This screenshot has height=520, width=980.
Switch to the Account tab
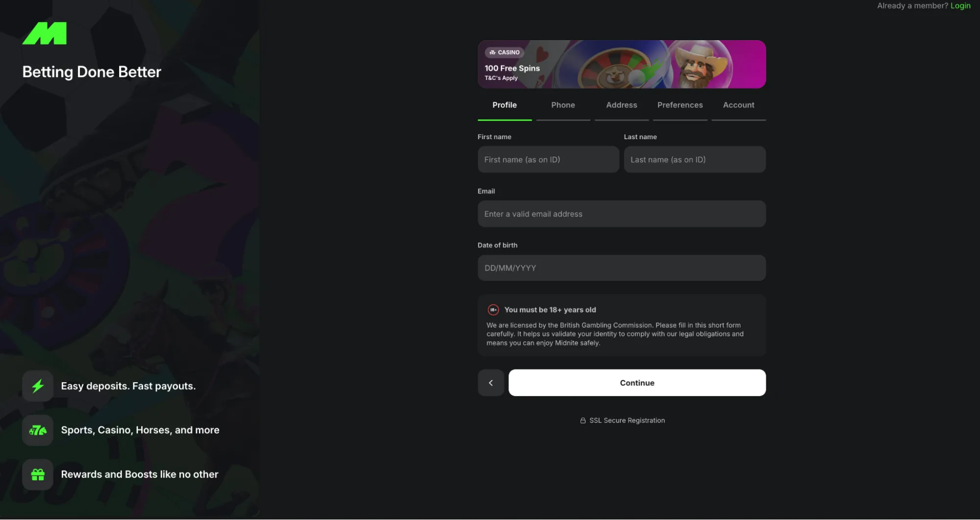tap(738, 105)
